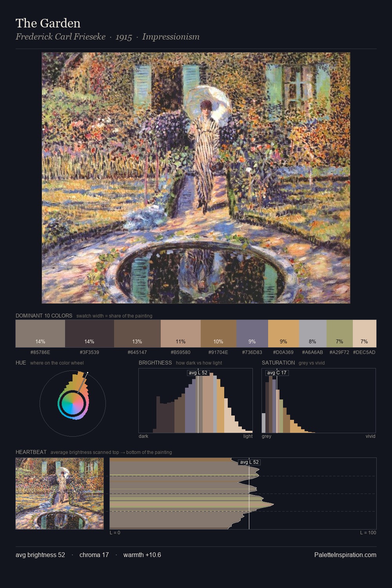Click the avg C 17 saturation label
392x588 pixels.
(277, 372)
